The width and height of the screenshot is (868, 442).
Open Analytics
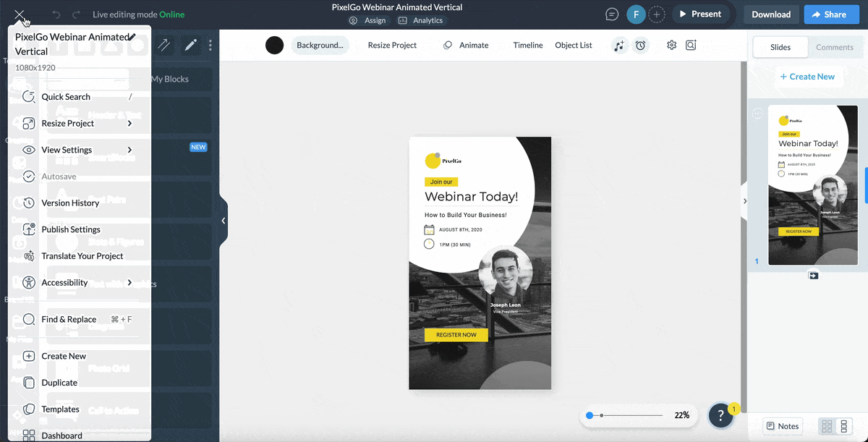420,20
